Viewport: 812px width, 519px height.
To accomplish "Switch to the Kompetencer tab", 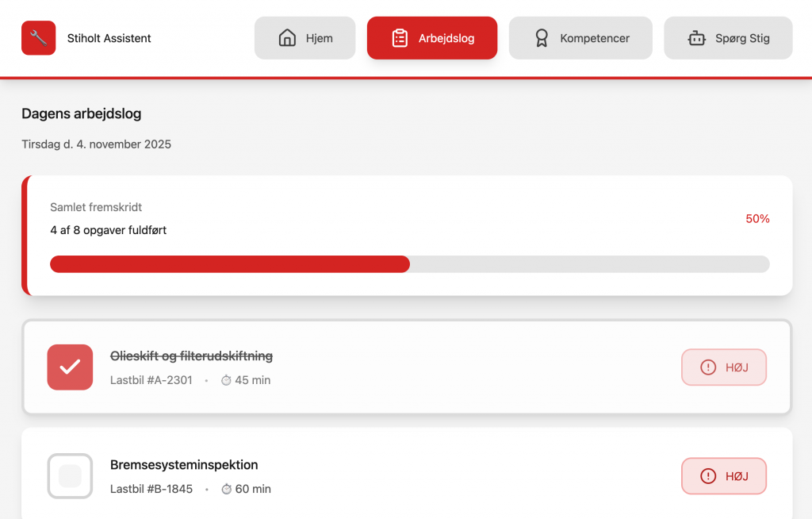I will coord(580,38).
